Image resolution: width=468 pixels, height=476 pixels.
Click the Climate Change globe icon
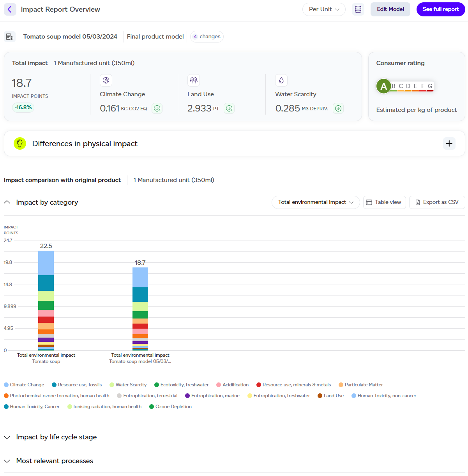pos(106,80)
